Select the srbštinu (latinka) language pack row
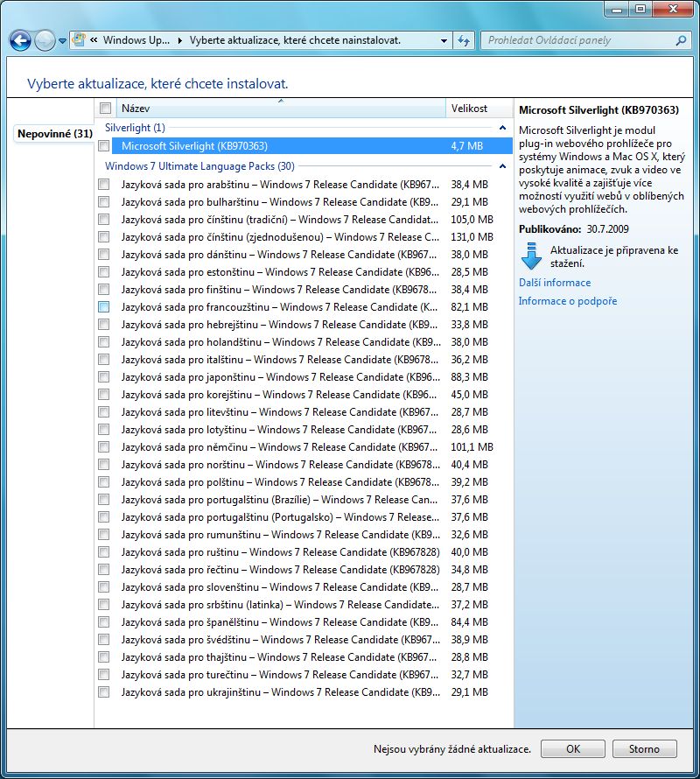Image resolution: width=700 pixels, height=779 pixels. coord(305,605)
